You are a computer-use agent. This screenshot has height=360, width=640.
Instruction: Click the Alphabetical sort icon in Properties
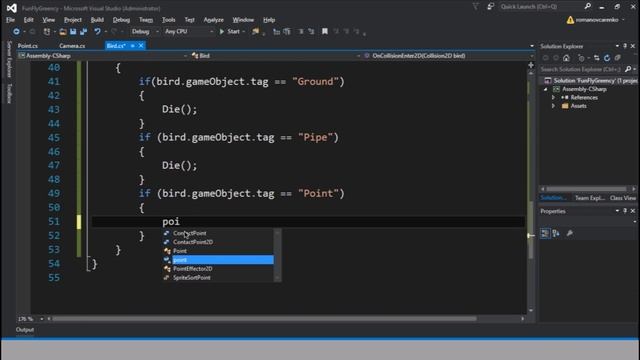coord(556,233)
